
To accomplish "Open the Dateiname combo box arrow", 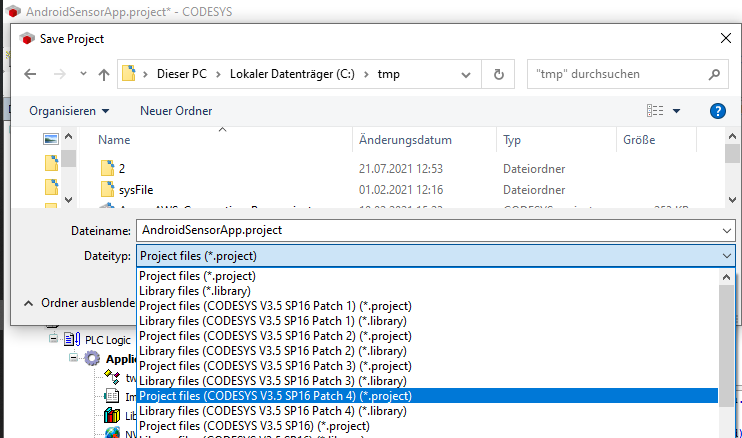I will pyautogui.click(x=725, y=230).
